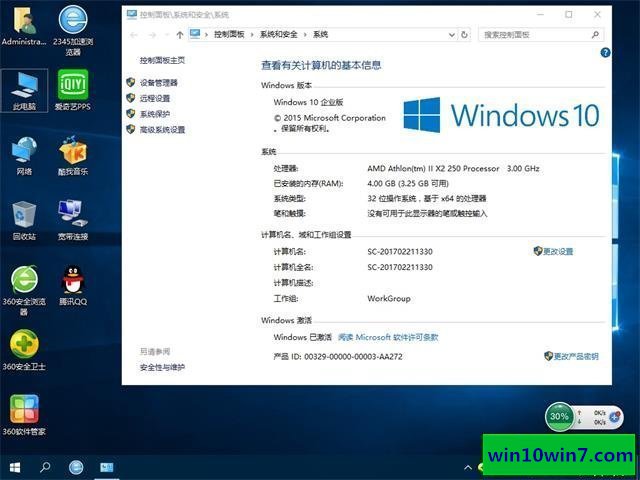
Task: Select 控制面板 breadcrumb in address bar
Action: (229, 35)
